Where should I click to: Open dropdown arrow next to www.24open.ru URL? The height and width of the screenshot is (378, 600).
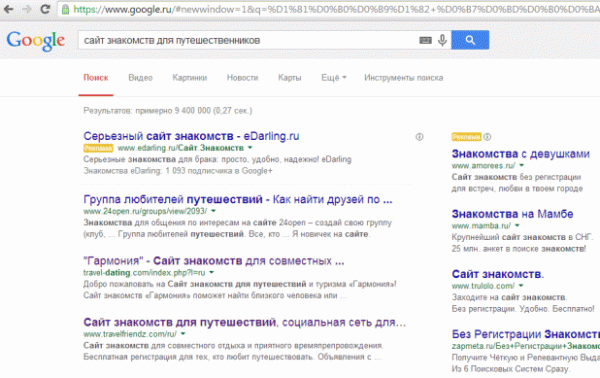point(214,211)
